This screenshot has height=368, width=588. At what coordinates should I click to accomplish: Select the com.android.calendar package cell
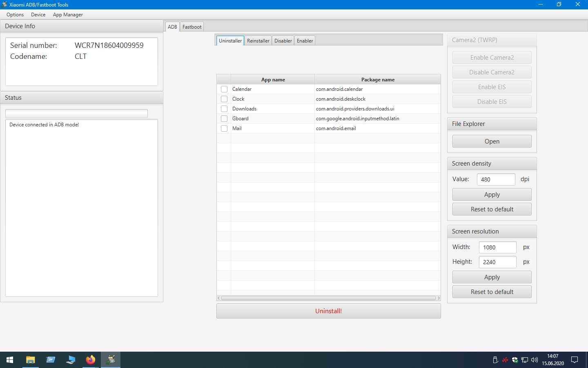pos(378,89)
